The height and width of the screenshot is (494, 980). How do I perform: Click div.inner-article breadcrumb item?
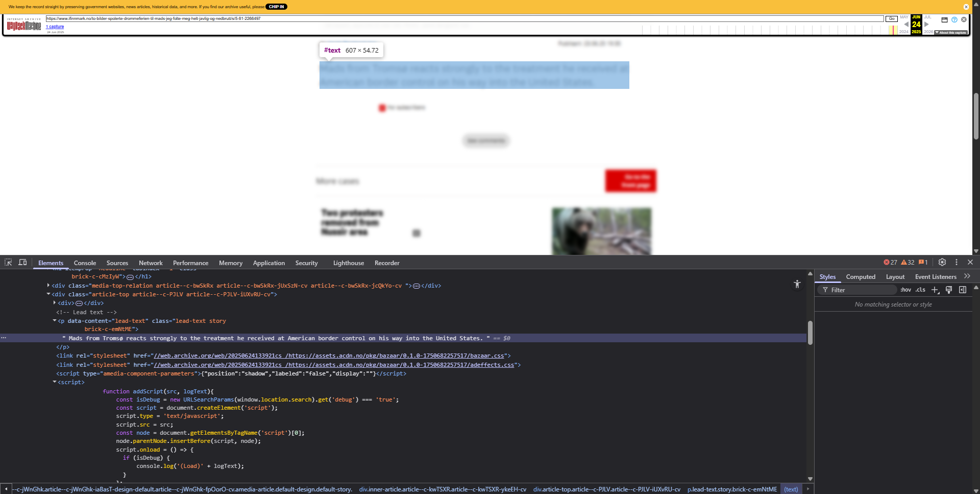point(443,489)
